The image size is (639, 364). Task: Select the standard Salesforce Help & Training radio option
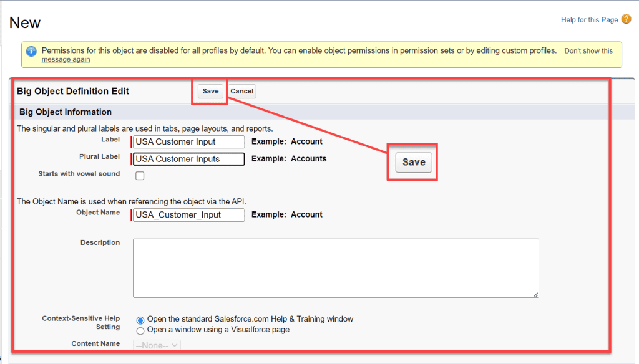(x=140, y=320)
